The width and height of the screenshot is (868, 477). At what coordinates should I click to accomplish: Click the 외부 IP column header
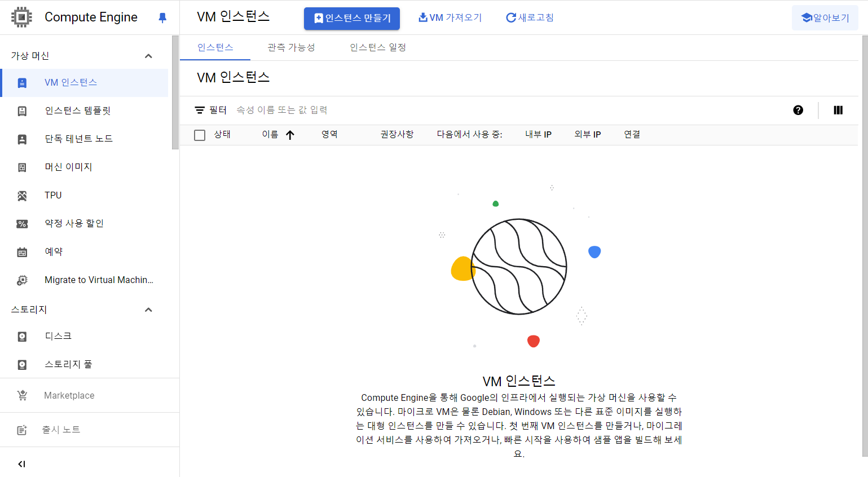click(587, 135)
